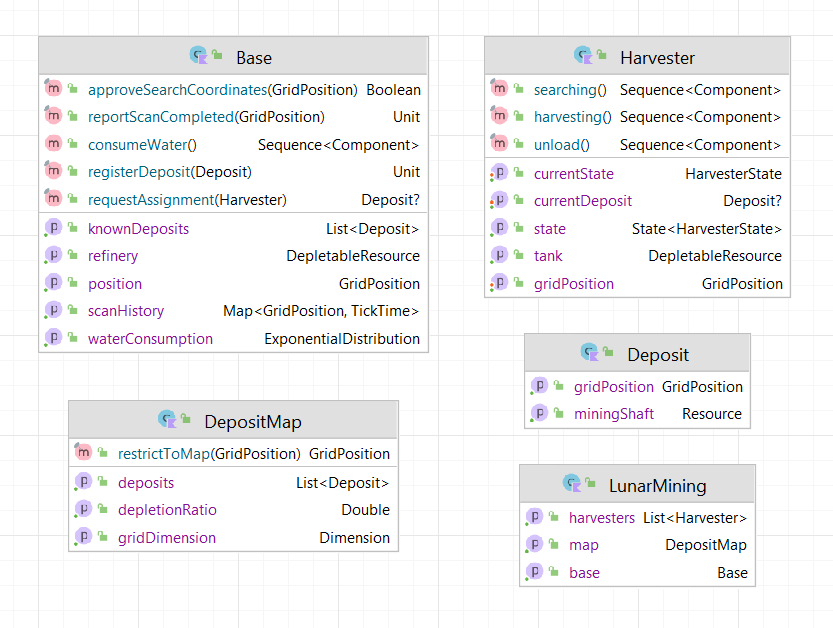
Task: Click property icon beside depletionRatio
Action: pyautogui.click(x=83, y=509)
